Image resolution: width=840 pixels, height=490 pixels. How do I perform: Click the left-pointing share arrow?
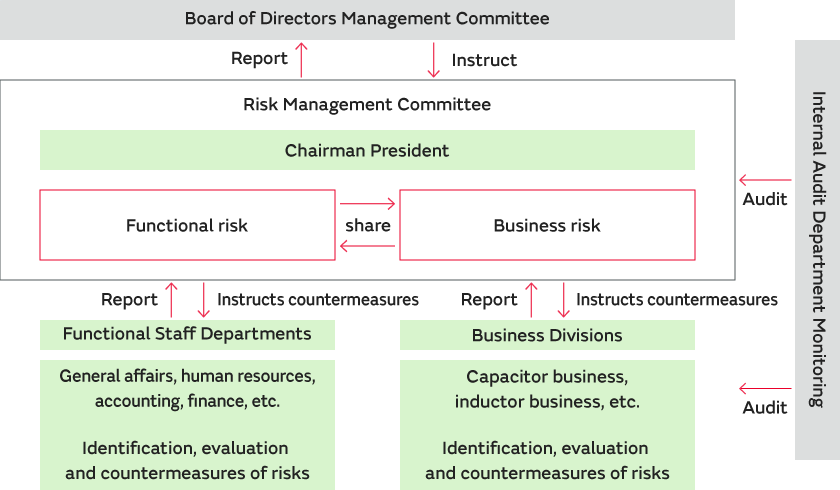(367, 245)
